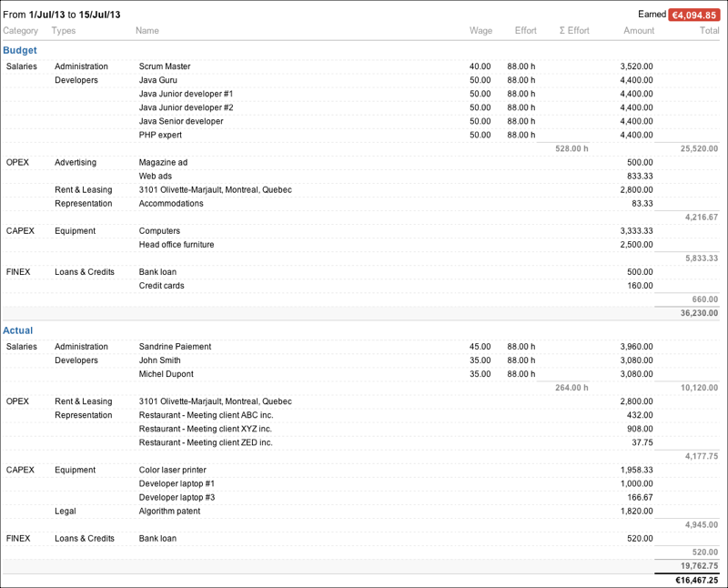Screen dimensions: 728x588
Task: Click the Amount column header
Action: [639, 31]
